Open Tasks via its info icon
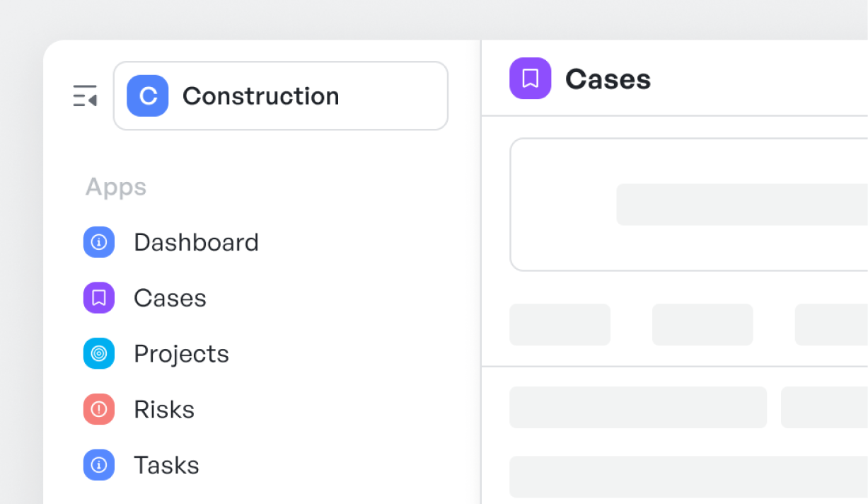This screenshot has width=868, height=504. coord(98,465)
